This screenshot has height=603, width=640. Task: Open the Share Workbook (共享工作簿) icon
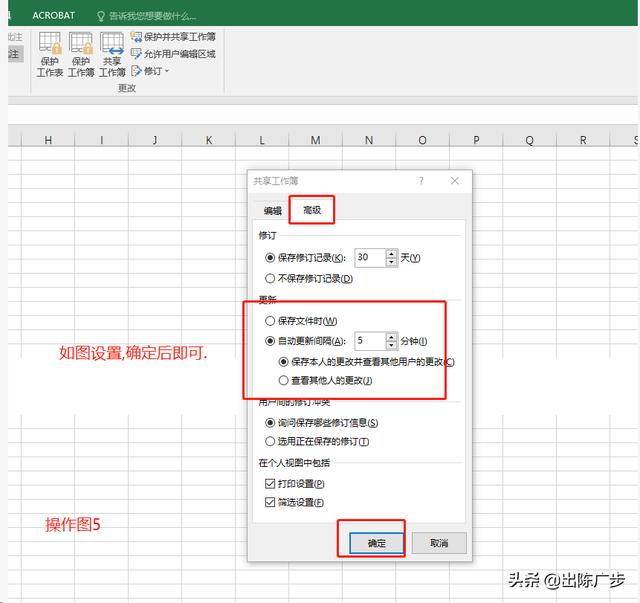click(112, 55)
